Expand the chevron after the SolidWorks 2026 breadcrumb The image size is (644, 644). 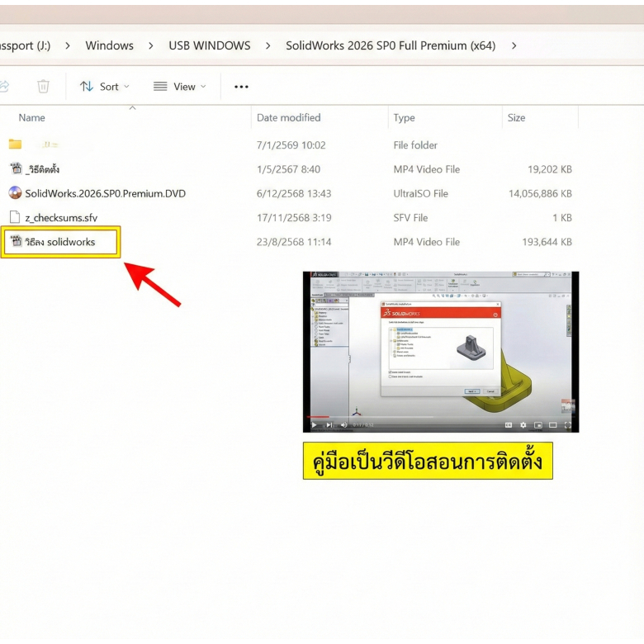click(514, 45)
